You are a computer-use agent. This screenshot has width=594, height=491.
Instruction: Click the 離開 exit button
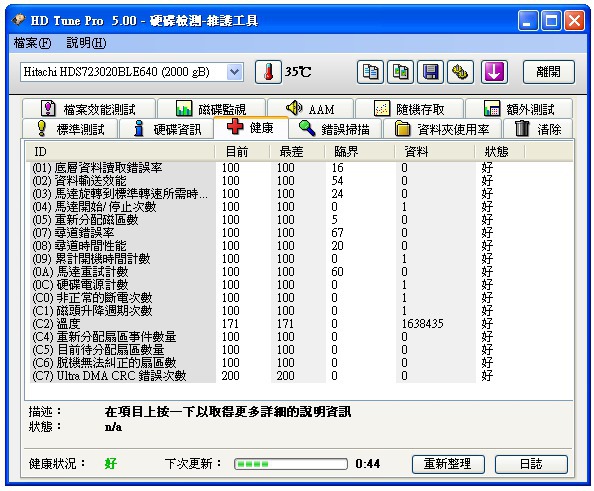click(549, 72)
